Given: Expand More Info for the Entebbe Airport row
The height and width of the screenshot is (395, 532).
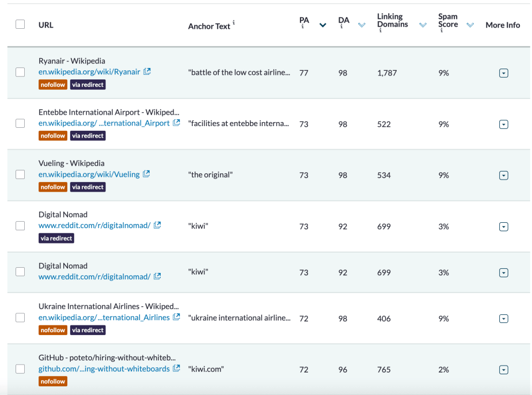Looking at the screenshot, I should point(504,124).
